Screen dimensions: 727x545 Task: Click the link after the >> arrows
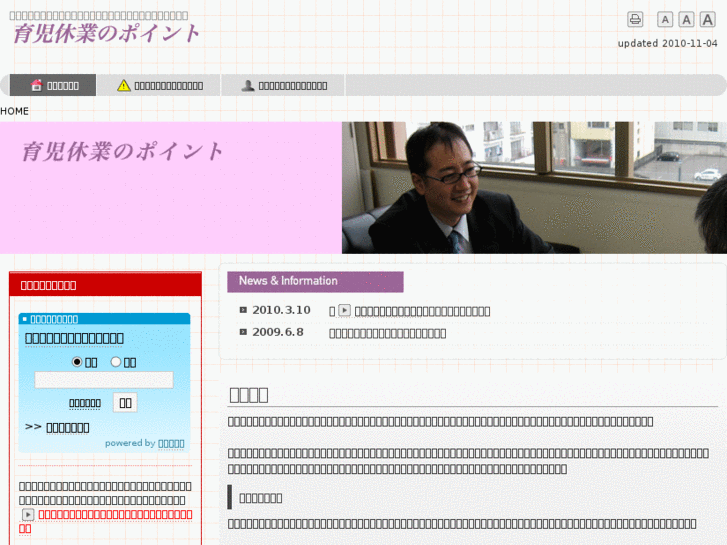click(x=68, y=428)
